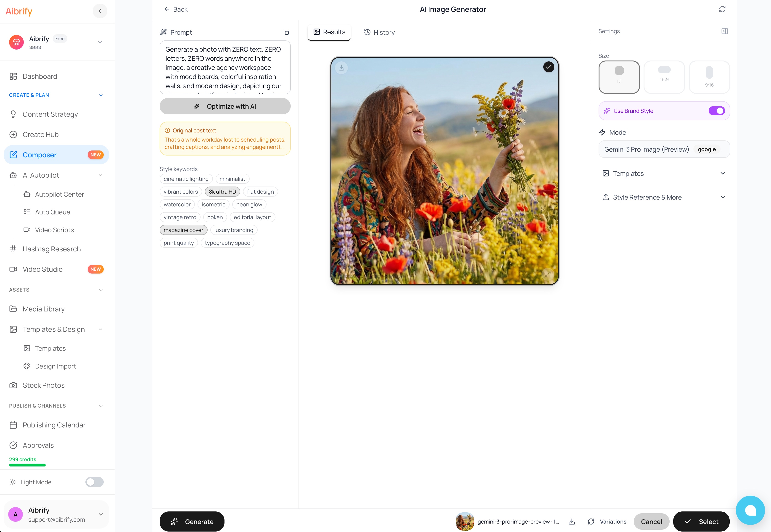Screen dimensions: 771x532
Task: Expand the generated image to fullscreen
Action: (547, 274)
